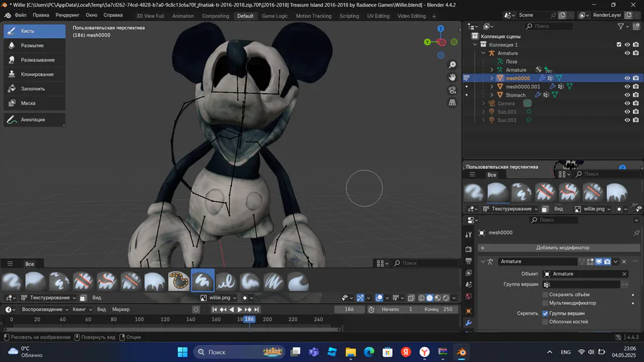
Task: Remove the Armature modifier with X
Action: tap(624, 261)
